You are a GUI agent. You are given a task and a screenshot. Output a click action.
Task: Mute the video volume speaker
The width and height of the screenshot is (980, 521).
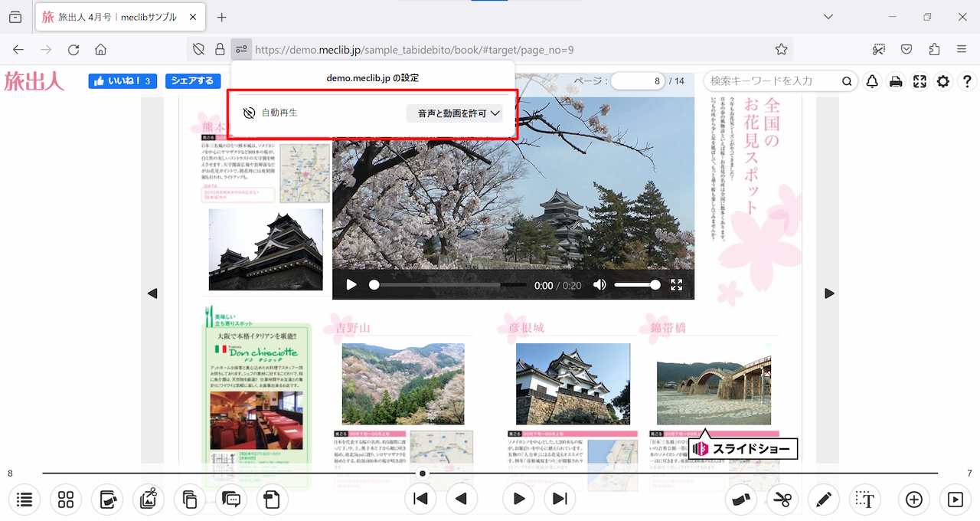(599, 285)
